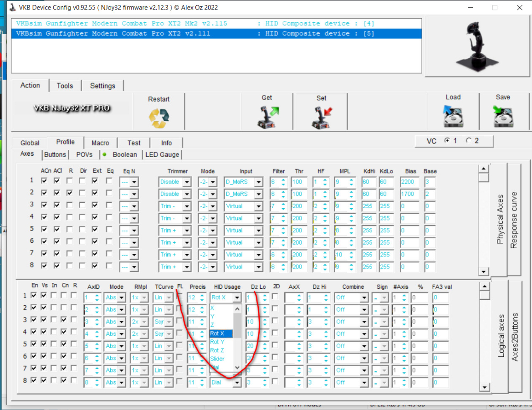
Task: Open the POVs sub-tab
Action: [84, 155]
